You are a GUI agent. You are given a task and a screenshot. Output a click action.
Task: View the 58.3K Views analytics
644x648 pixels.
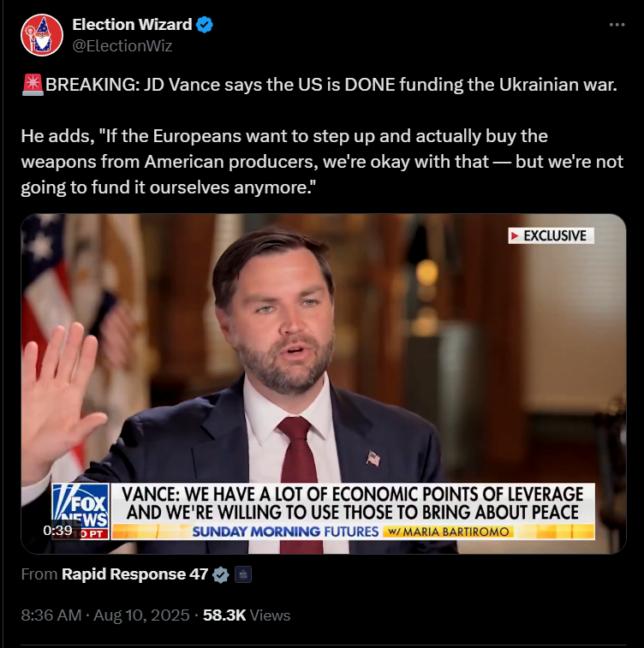coord(247,615)
